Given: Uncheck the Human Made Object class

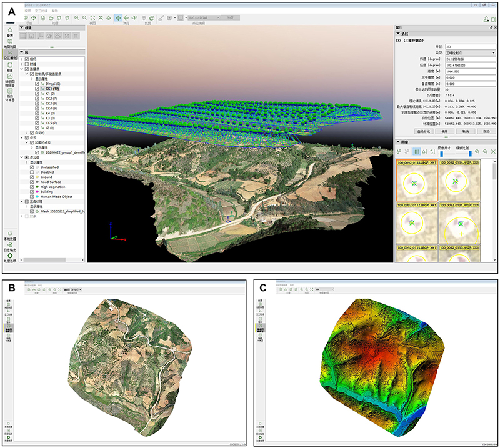Looking at the screenshot, I should [32, 197].
